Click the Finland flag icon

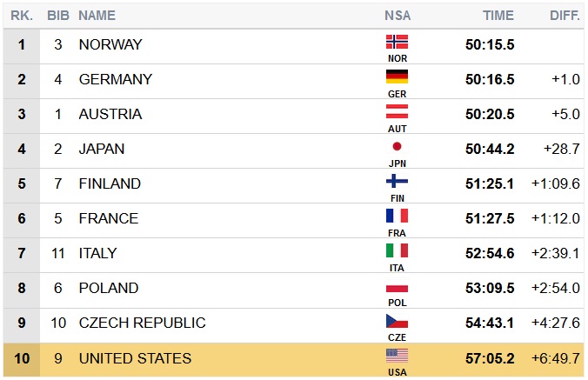[x=397, y=181]
